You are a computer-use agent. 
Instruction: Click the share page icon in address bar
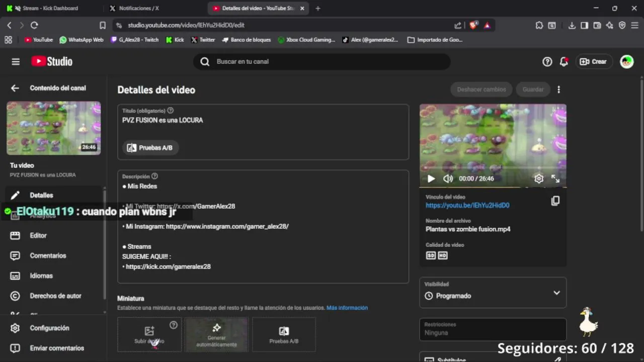(458, 25)
